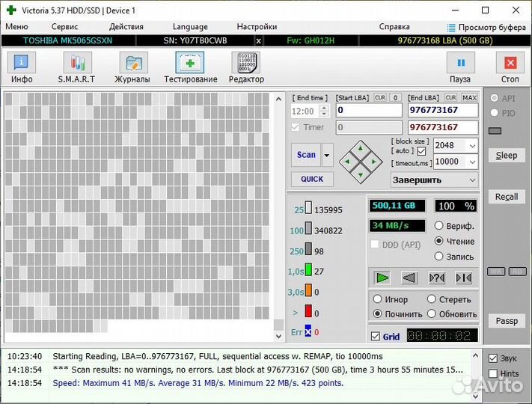Click the x next to serial number
Screen dimensions: 532x404
pyautogui.click(x=259, y=41)
